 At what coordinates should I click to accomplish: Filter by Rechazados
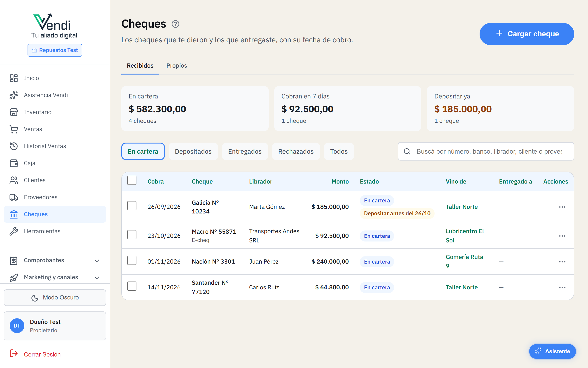click(296, 152)
